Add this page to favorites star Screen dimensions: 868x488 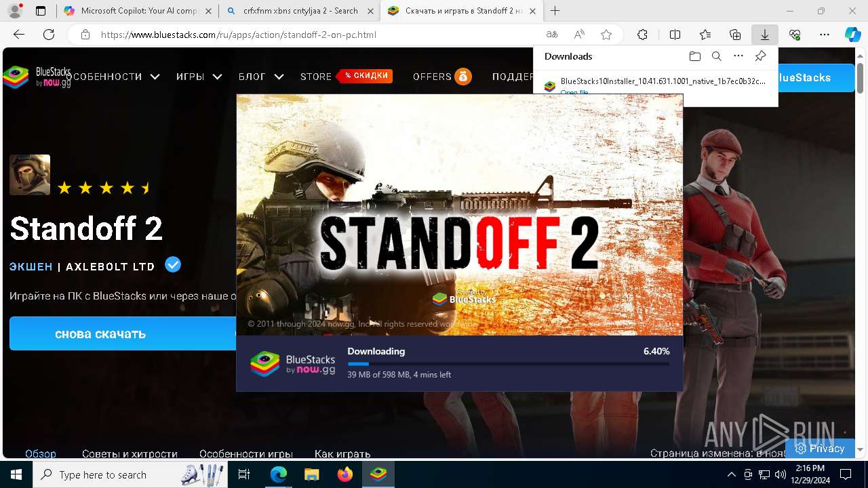[x=606, y=35]
